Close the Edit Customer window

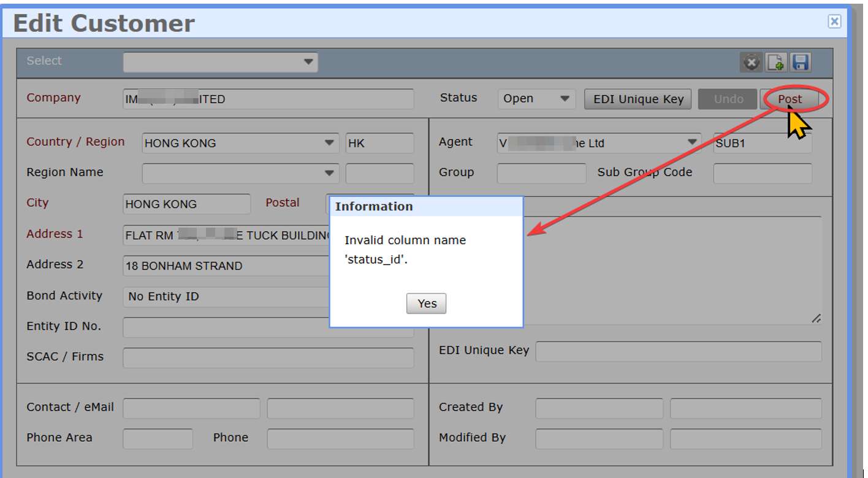coord(834,21)
